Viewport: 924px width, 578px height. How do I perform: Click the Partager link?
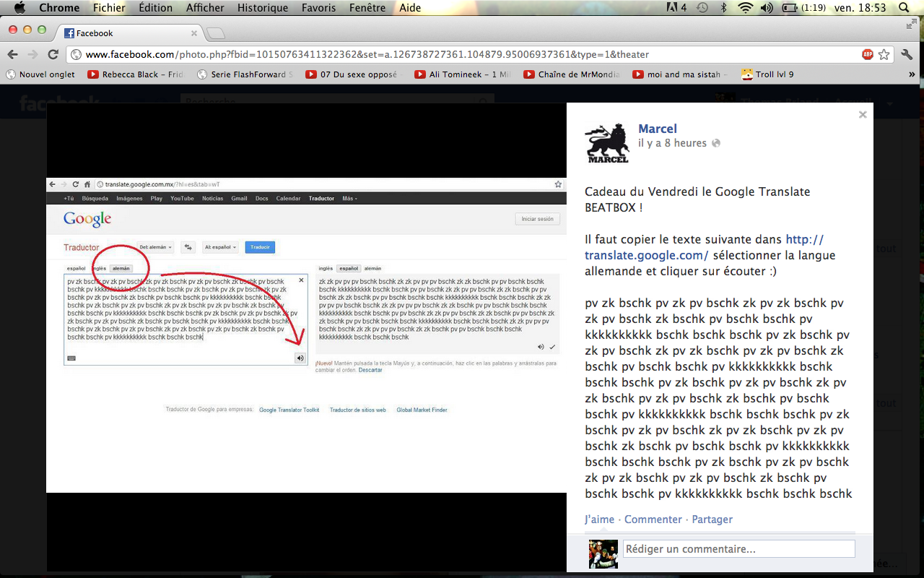pyautogui.click(x=712, y=519)
